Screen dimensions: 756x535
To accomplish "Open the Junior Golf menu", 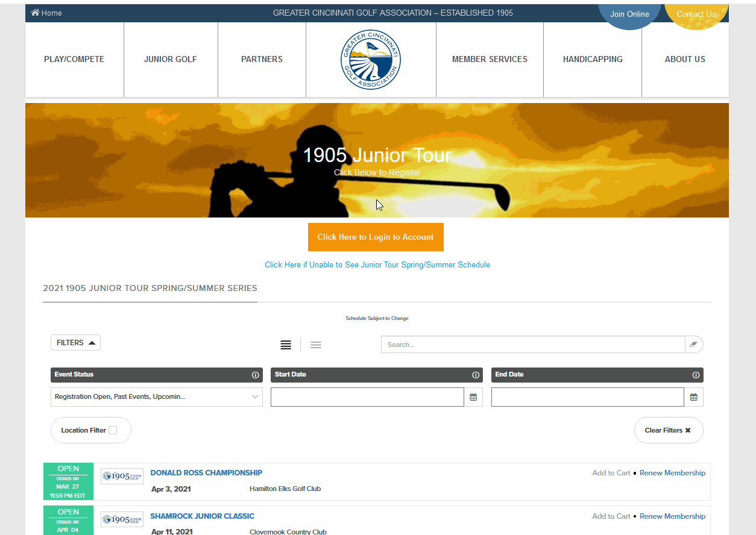I will (x=171, y=60).
